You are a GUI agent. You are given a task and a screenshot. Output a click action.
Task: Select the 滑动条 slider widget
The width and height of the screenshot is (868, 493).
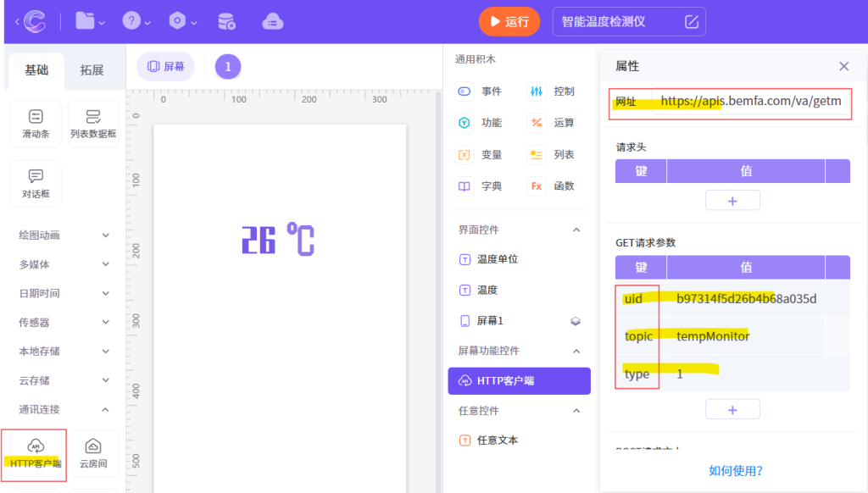tap(36, 124)
